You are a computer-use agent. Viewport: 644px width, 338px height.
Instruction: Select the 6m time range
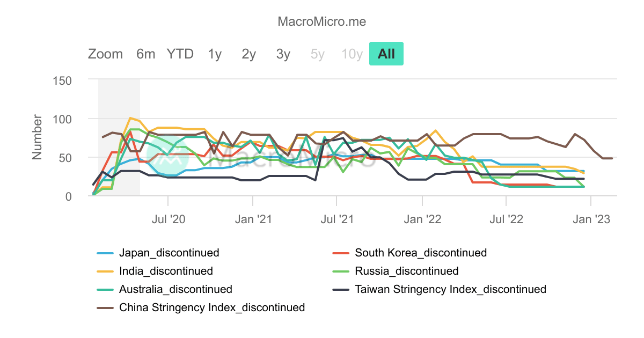click(145, 54)
